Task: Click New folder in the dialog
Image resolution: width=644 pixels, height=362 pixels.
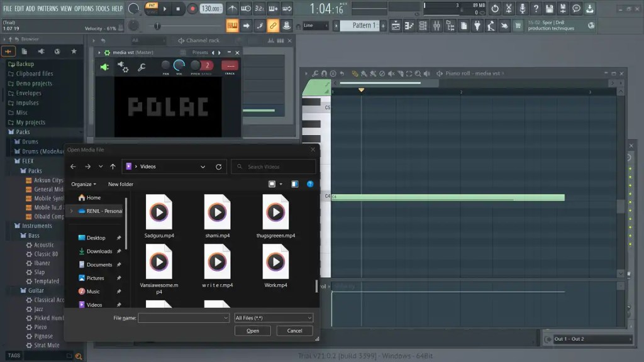Action: (x=120, y=184)
